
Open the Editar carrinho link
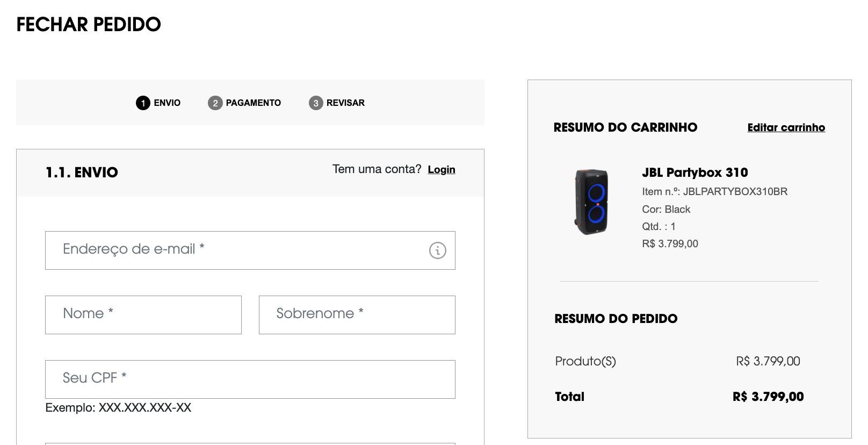tap(786, 127)
